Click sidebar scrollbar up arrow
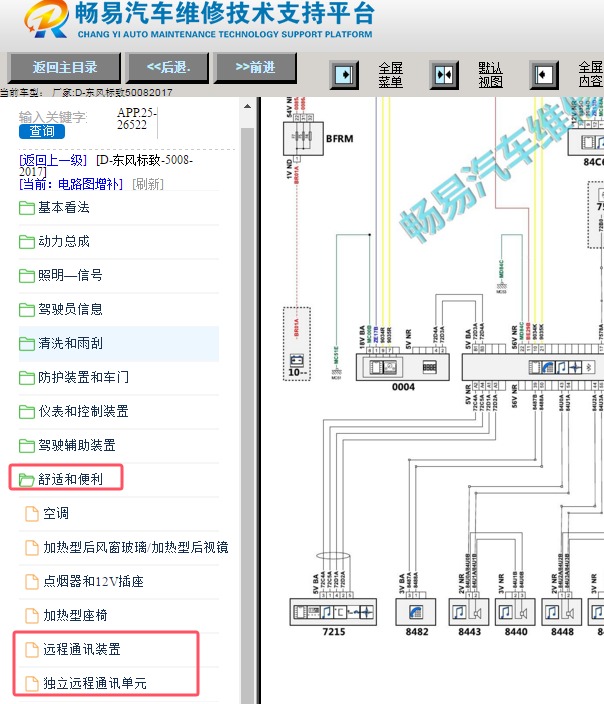This screenshot has width=604, height=704. [247, 106]
